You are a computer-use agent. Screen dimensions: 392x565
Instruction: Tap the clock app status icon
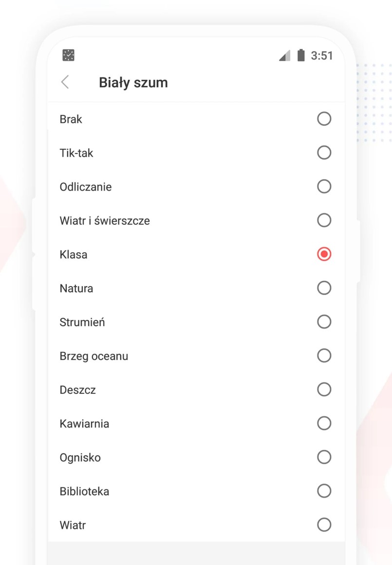68,55
